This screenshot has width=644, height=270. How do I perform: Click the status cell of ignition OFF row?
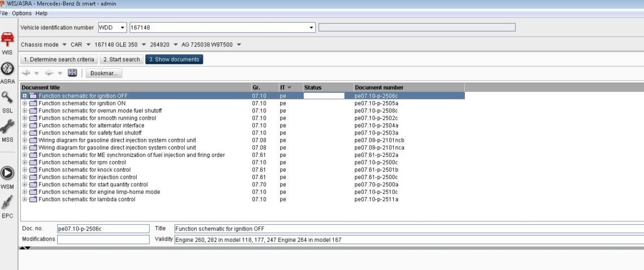(324, 96)
